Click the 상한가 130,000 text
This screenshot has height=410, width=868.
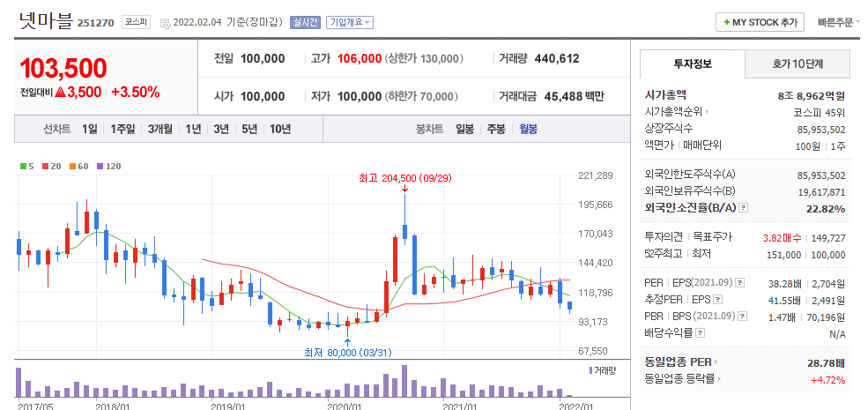click(x=424, y=59)
